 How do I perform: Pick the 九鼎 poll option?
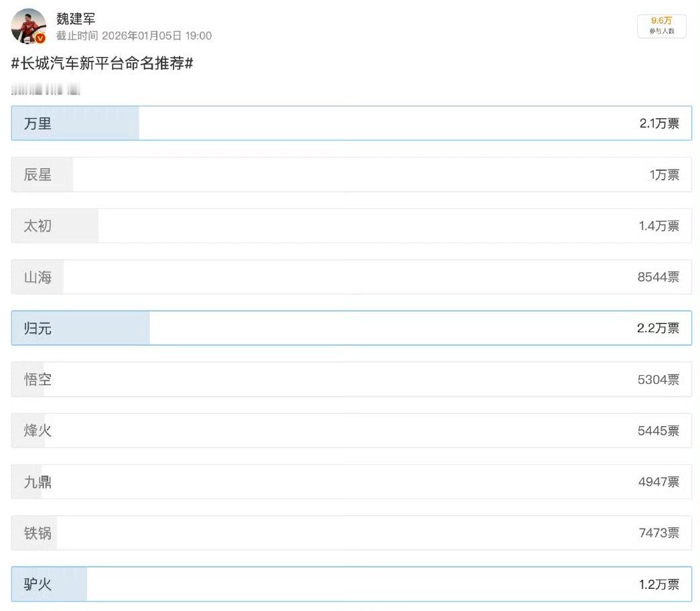tap(351, 482)
